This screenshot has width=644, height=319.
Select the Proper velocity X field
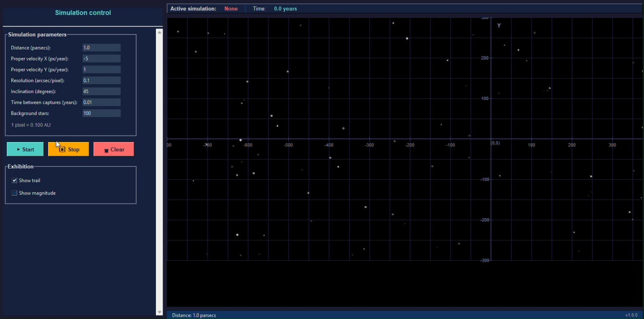[x=101, y=58]
